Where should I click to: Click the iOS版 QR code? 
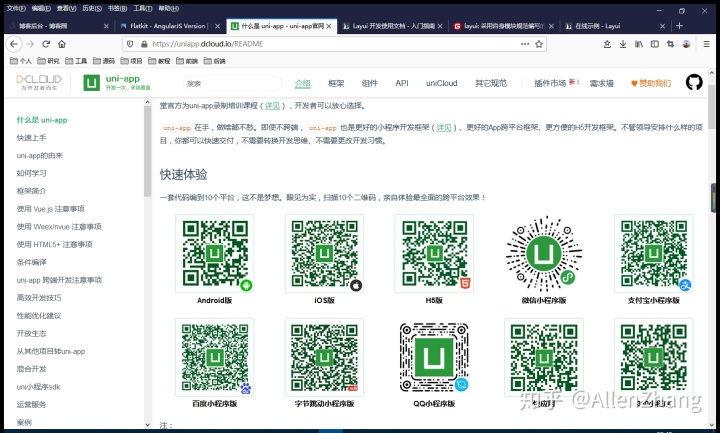pos(324,253)
